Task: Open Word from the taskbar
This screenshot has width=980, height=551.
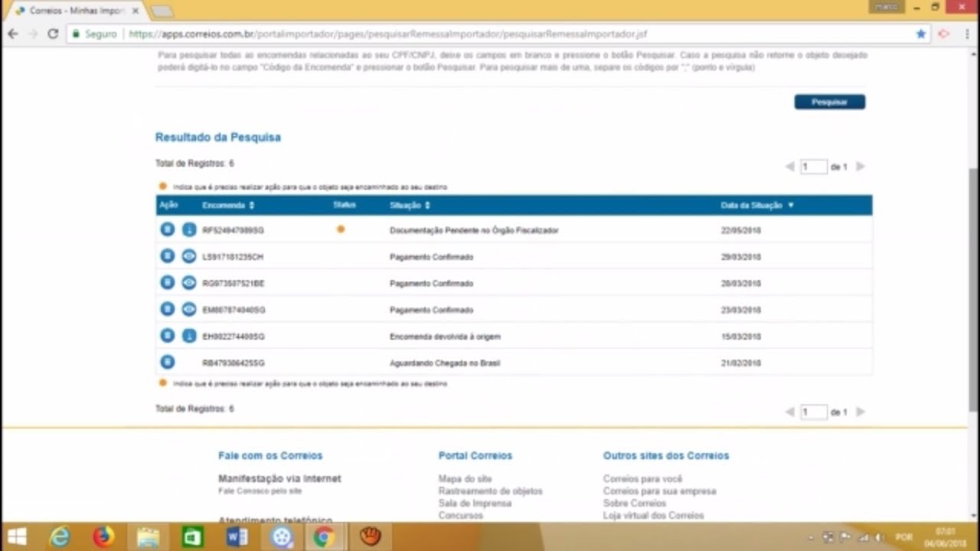Action: tap(237, 537)
